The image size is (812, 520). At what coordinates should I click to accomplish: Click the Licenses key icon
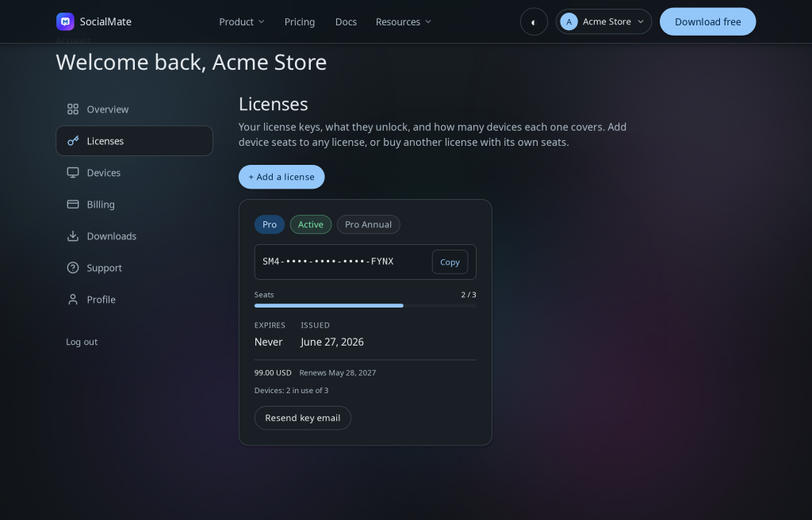(73, 141)
